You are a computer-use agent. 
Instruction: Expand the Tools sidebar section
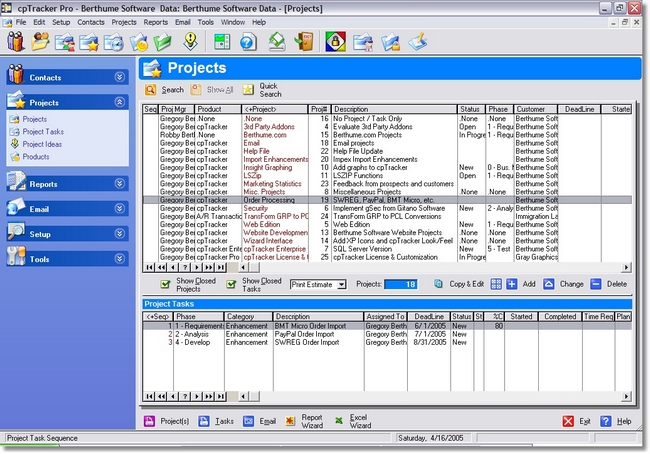119,259
